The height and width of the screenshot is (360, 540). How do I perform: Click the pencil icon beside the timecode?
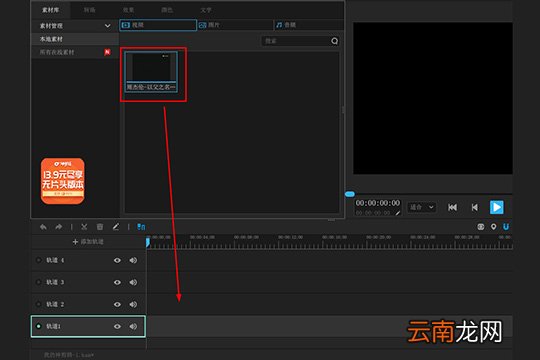pyautogui.click(x=398, y=213)
